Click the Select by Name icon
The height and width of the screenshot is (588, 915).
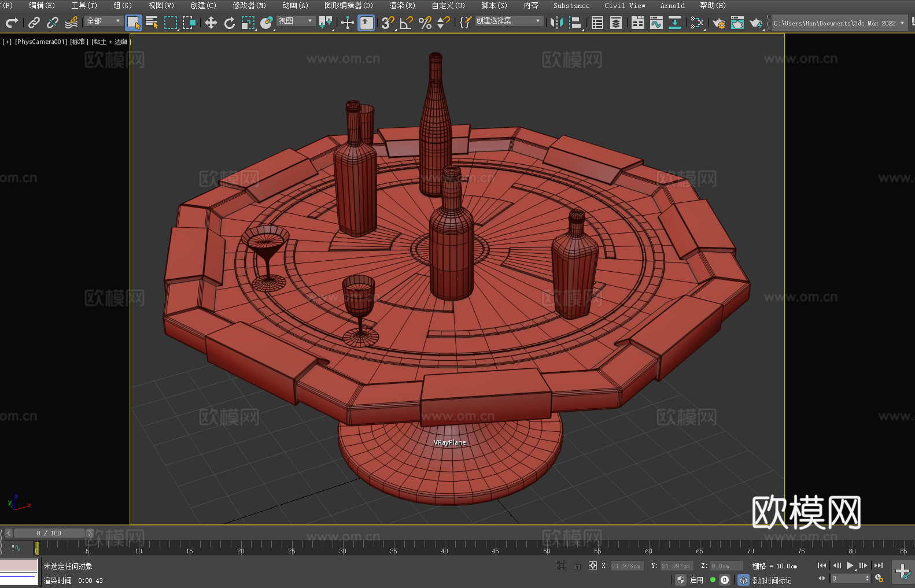pyautogui.click(x=152, y=23)
